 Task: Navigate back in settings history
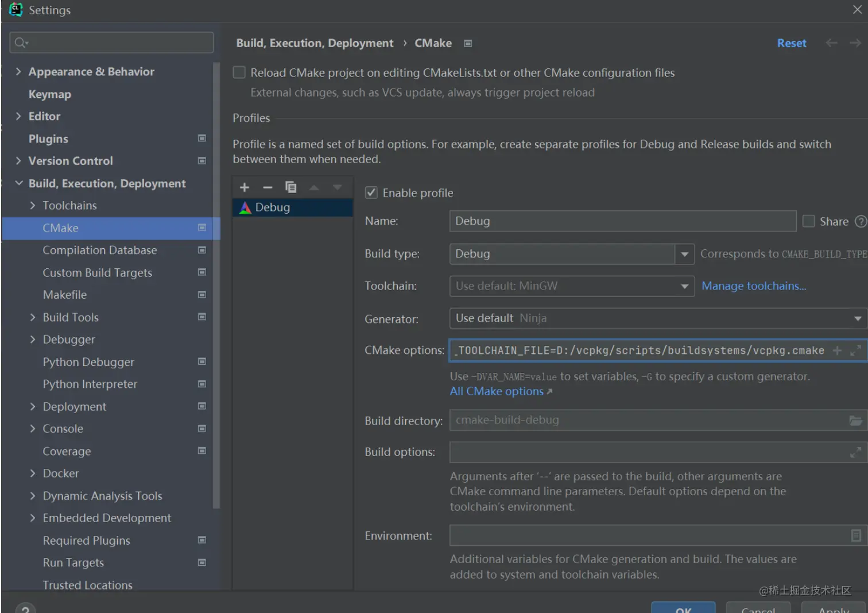[x=831, y=43]
